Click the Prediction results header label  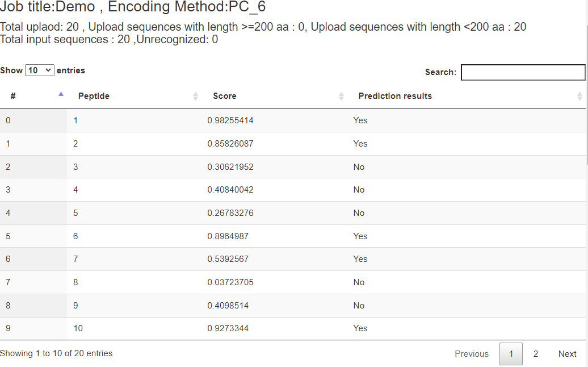pos(395,96)
